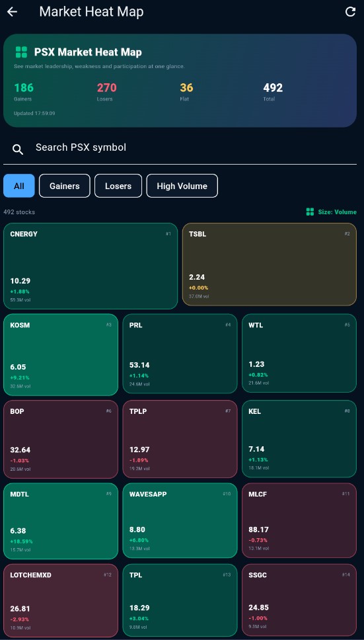Open the WAVESAPP stock tile
The height and width of the screenshot is (640, 364).
click(180, 520)
